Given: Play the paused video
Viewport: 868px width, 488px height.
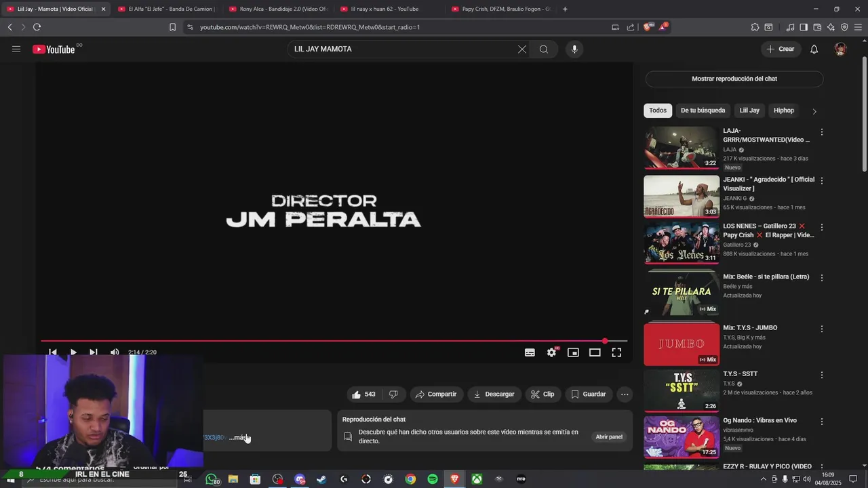Looking at the screenshot, I should pyautogui.click(x=73, y=352).
